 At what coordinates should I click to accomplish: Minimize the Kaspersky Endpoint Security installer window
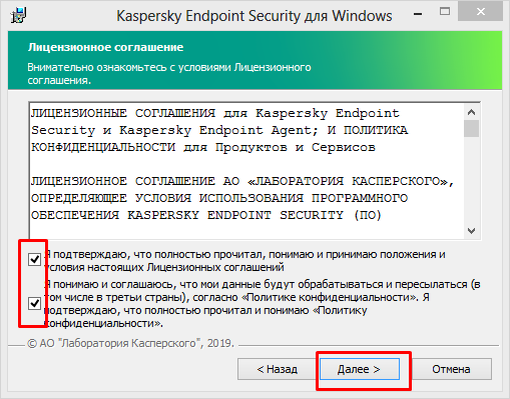418,13
